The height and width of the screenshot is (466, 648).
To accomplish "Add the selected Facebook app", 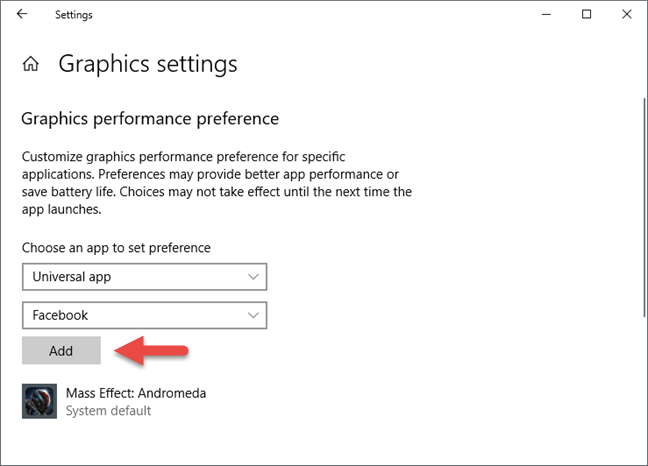I will pyautogui.click(x=61, y=350).
